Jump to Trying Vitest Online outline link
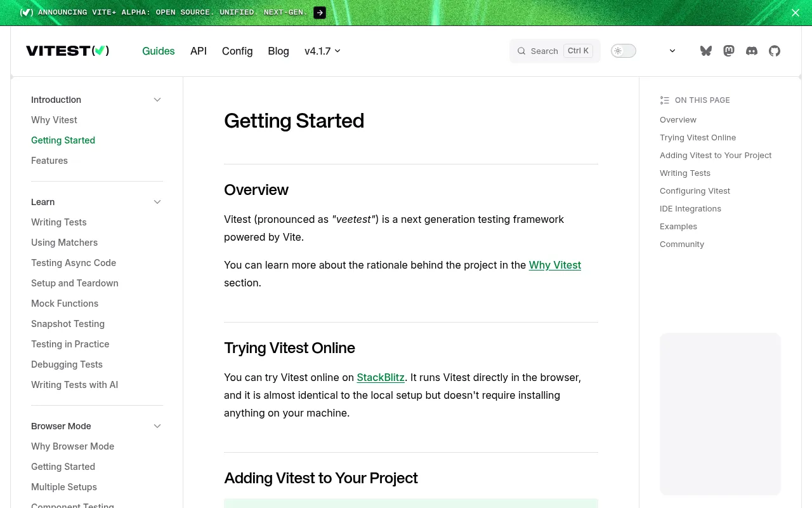This screenshot has height=508, width=812. tap(698, 137)
